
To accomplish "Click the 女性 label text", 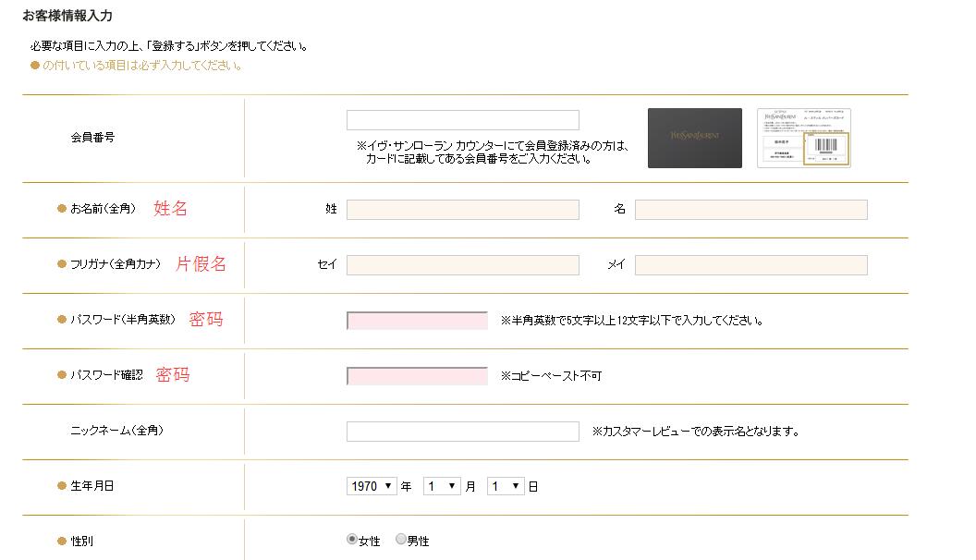I will [x=370, y=542].
